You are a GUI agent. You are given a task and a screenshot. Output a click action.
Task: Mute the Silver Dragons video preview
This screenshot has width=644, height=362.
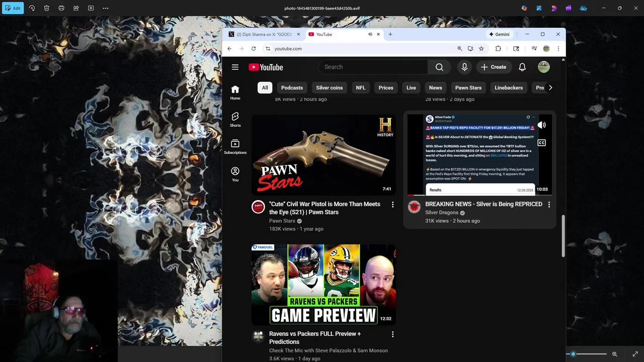(x=541, y=125)
